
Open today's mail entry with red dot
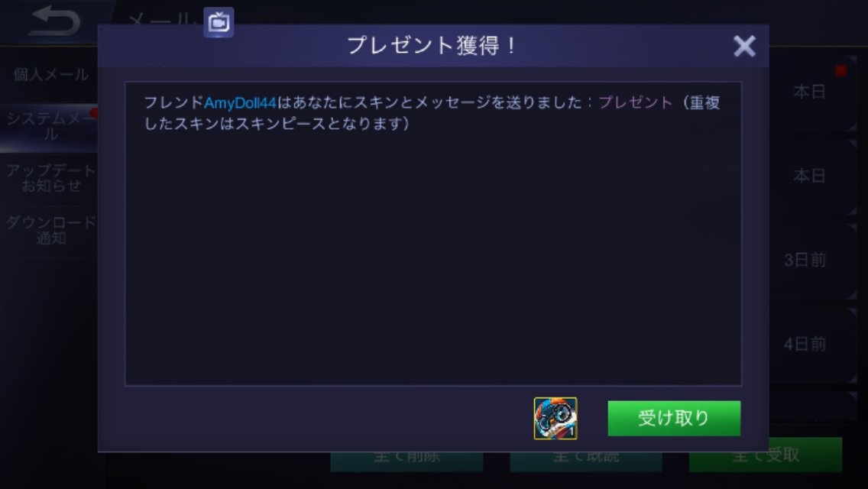pos(813,92)
